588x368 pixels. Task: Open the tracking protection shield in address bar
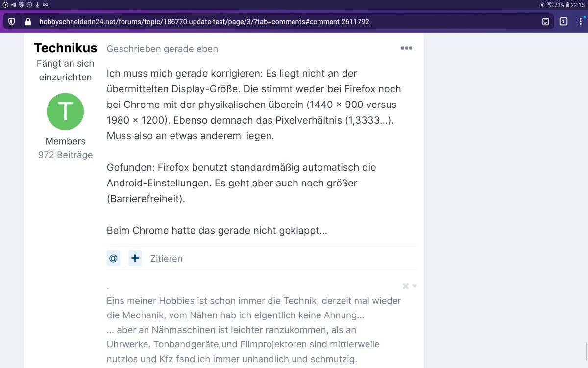(12, 22)
